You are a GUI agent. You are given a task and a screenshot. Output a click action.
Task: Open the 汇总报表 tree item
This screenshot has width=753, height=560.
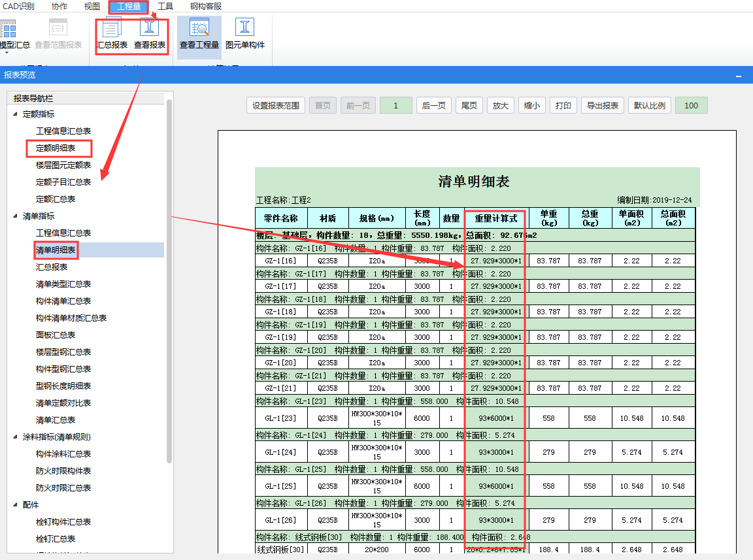[52, 267]
